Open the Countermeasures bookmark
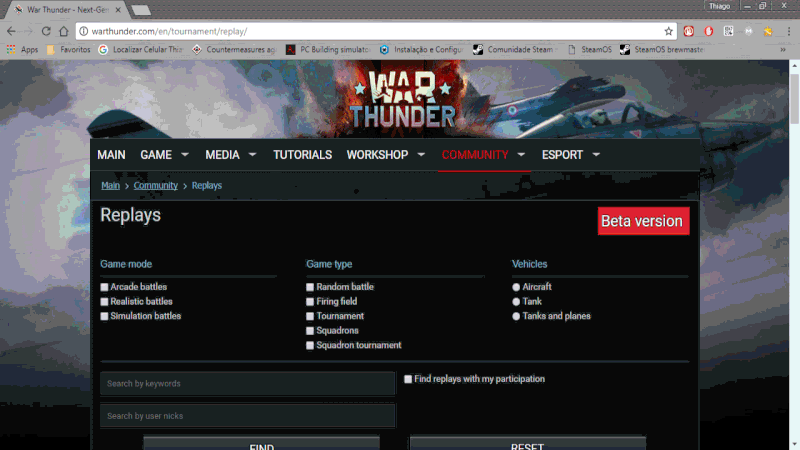 pos(234,49)
